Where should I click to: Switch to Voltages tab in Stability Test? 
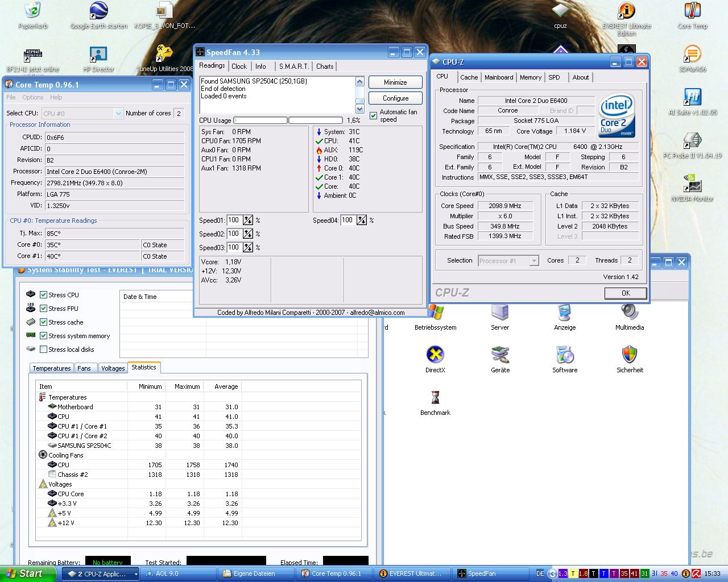click(x=113, y=368)
